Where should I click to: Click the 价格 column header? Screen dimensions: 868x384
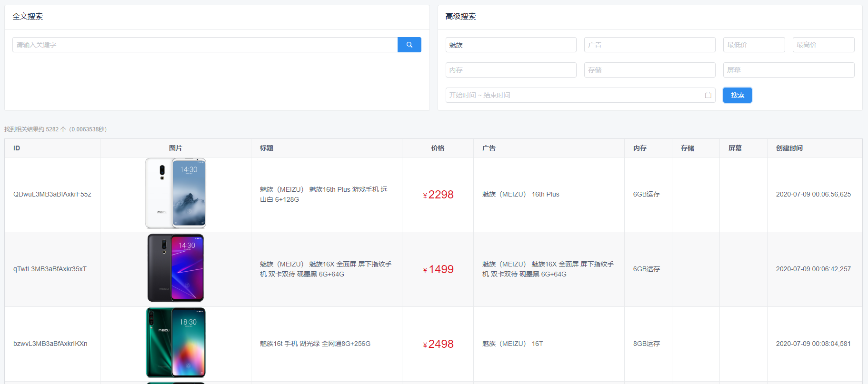[438, 148]
